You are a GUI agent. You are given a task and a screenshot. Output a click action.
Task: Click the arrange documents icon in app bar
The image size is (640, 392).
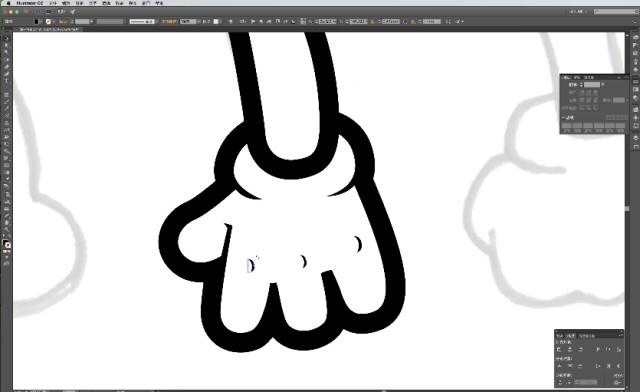[61, 12]
